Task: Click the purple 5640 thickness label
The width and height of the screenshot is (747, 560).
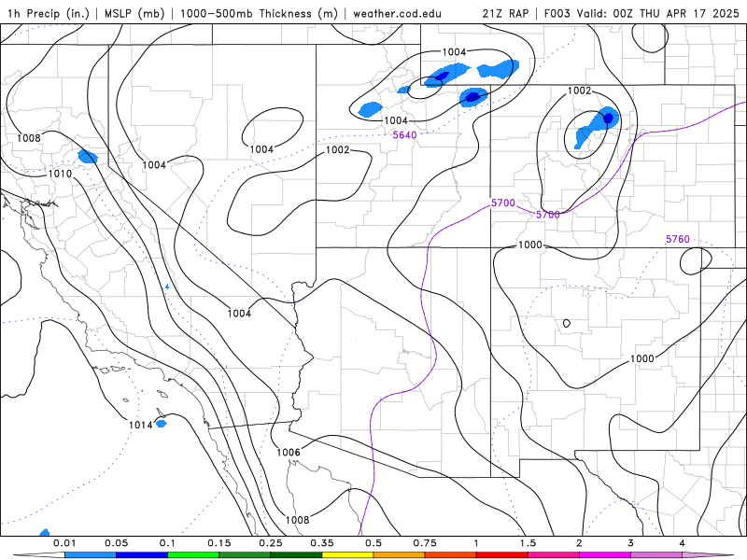Action: click(x=405, y=135)
